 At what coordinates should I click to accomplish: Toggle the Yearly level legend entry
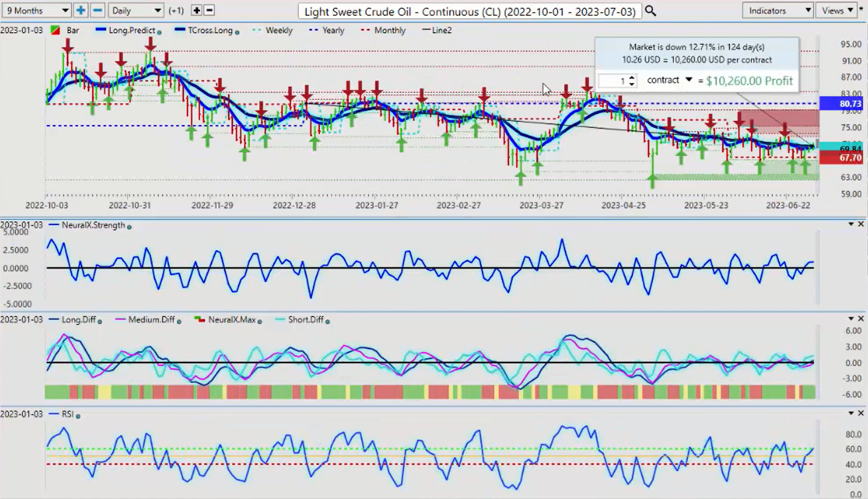point(327,30)
